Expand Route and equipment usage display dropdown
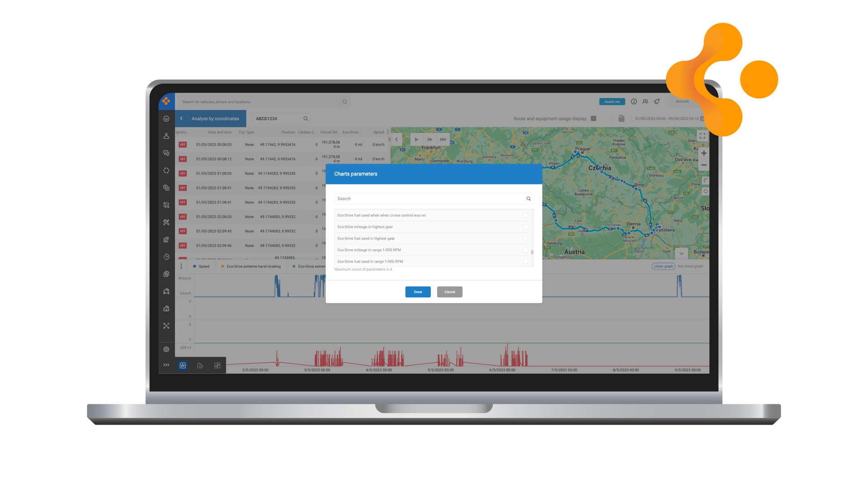 pyautogui.click(x=594, y=118)
